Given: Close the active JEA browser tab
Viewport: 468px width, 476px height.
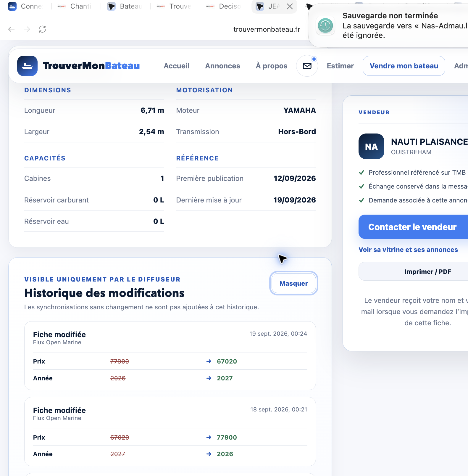Looking at the screenshot, I should click(290, 6).
